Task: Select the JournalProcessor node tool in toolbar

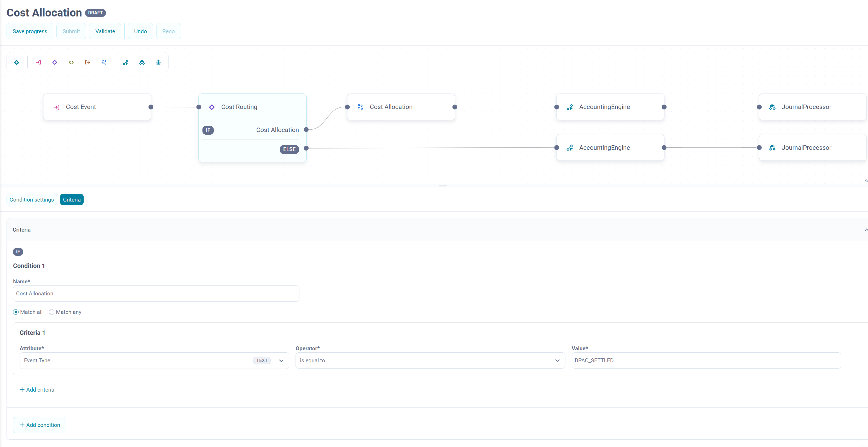Action: point(142,62)
